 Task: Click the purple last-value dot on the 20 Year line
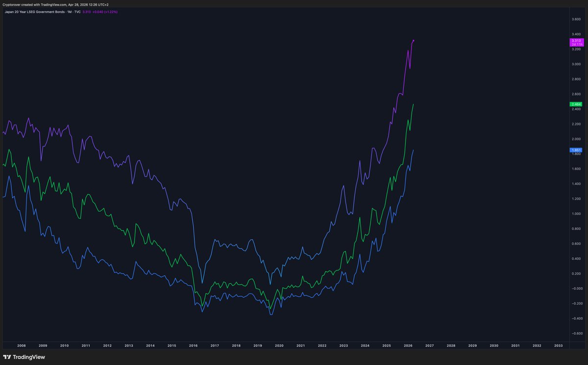tap(414, 40)
